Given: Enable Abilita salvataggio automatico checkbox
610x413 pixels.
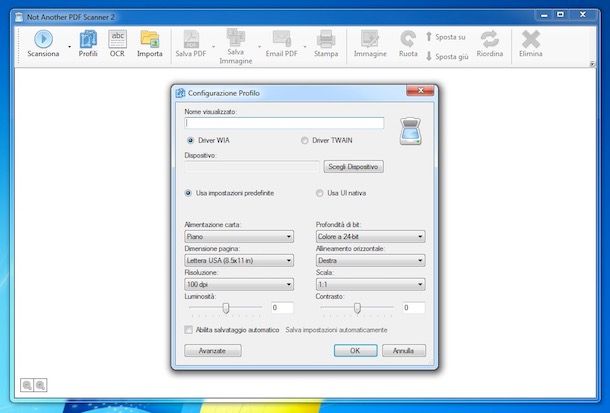Looking at the screenshot, I should point(189,330).
